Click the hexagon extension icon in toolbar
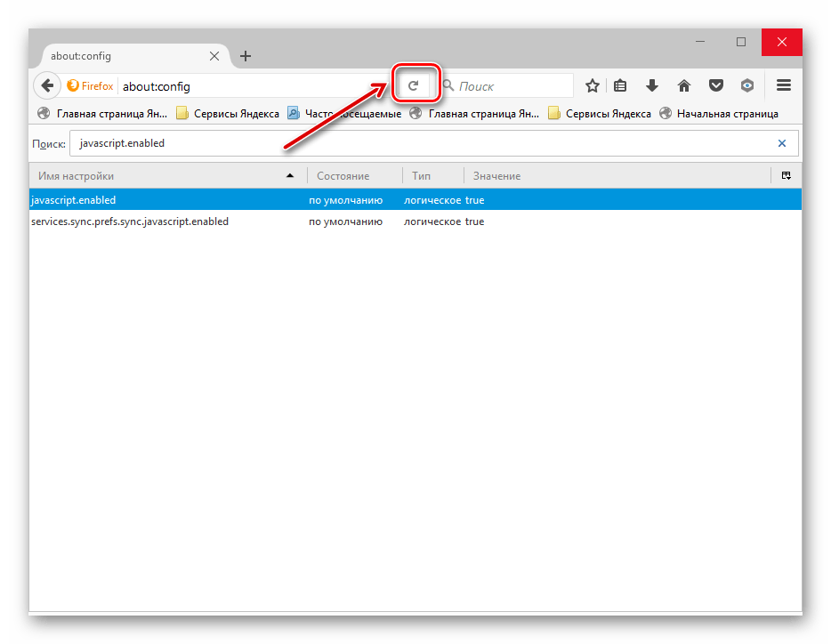Image resolution: width=831 pixels, height=644 pixels. 747,86
